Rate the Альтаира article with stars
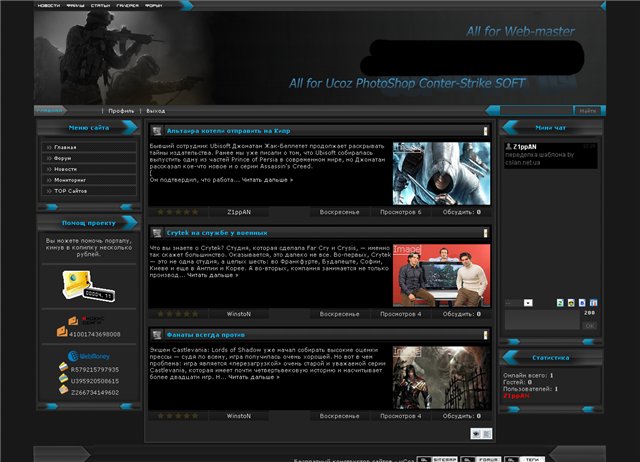This screenshot has width=640, height=462. pyautogui.click(x=178, y=212)
